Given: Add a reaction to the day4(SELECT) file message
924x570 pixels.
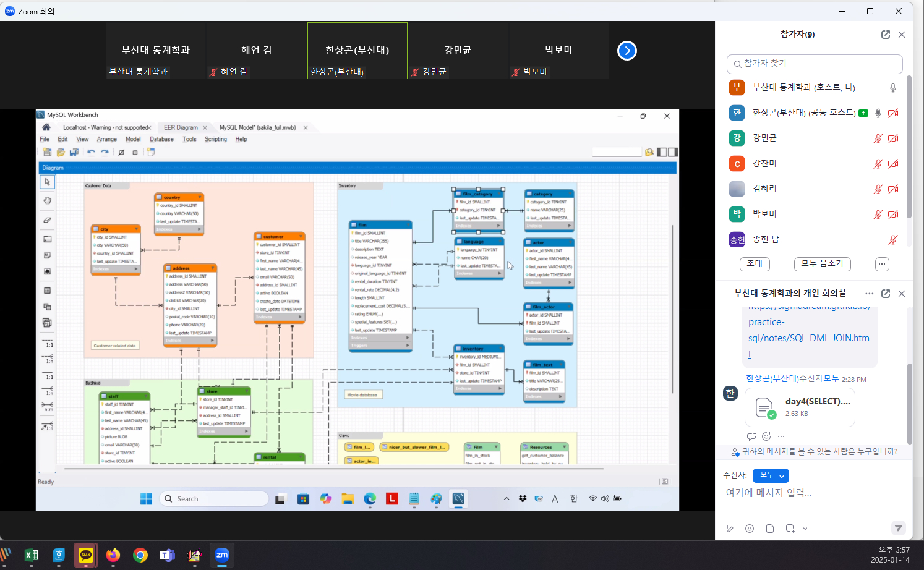Looking at the screenshot, I should point(766,436).
